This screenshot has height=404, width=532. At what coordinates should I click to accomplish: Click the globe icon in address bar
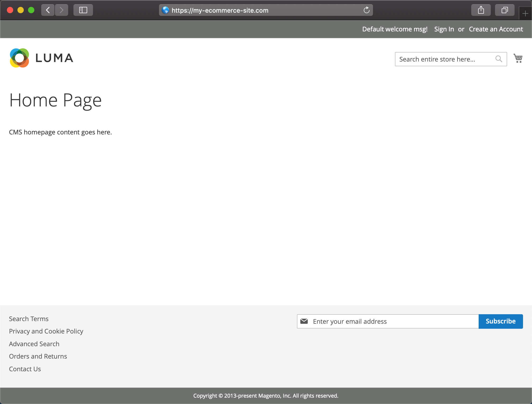click(166, 10)
